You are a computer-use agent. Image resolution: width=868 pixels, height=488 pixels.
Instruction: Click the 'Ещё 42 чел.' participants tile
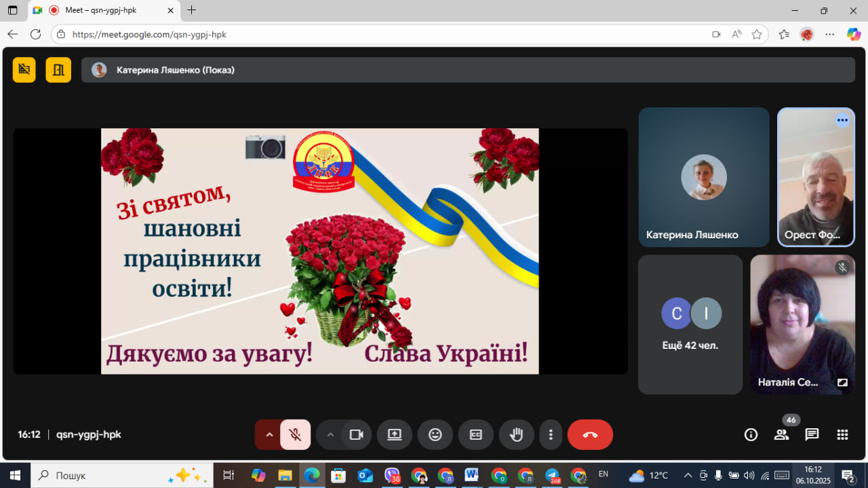[x=690, y=324]
